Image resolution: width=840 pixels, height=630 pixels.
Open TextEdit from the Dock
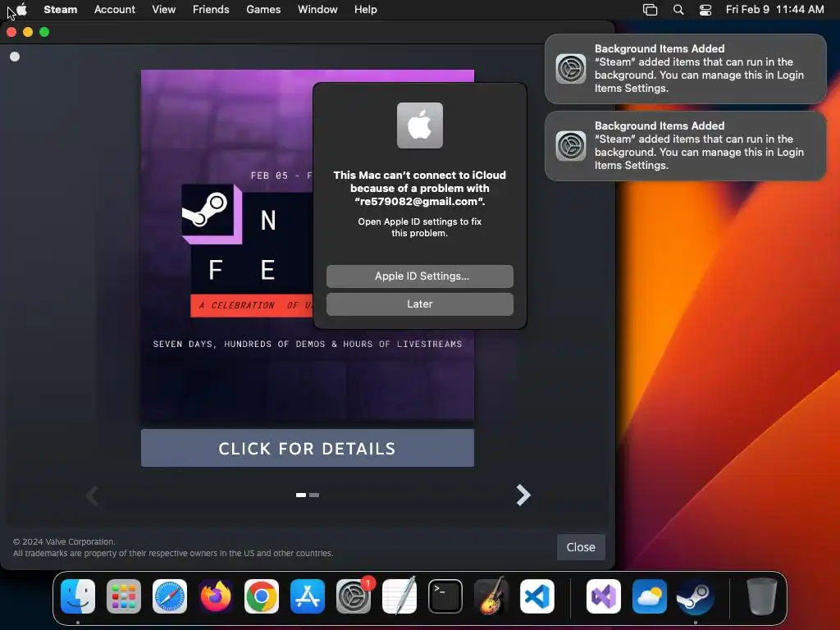click(x=399, y=596)
